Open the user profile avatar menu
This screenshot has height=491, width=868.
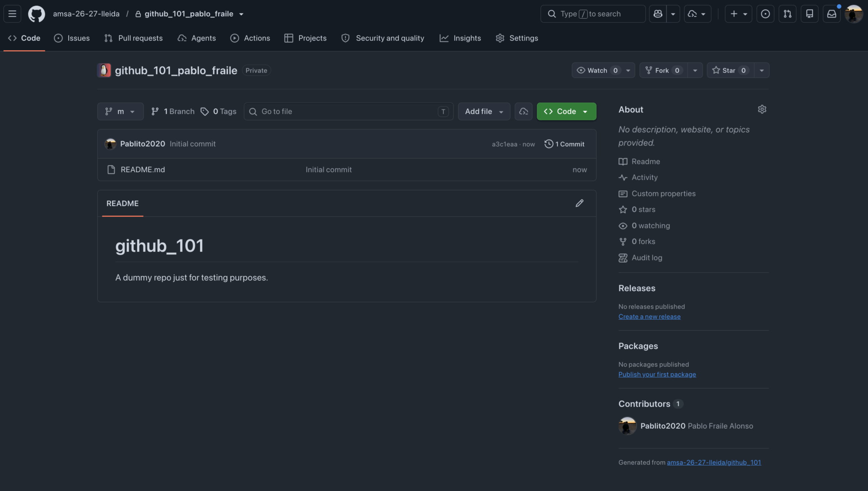pos(854,14)
